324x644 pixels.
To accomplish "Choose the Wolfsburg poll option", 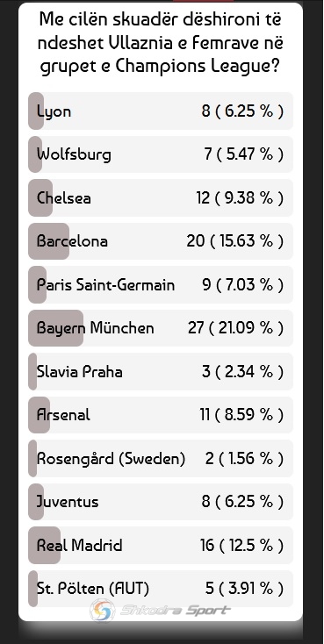I will click(161, 154).
